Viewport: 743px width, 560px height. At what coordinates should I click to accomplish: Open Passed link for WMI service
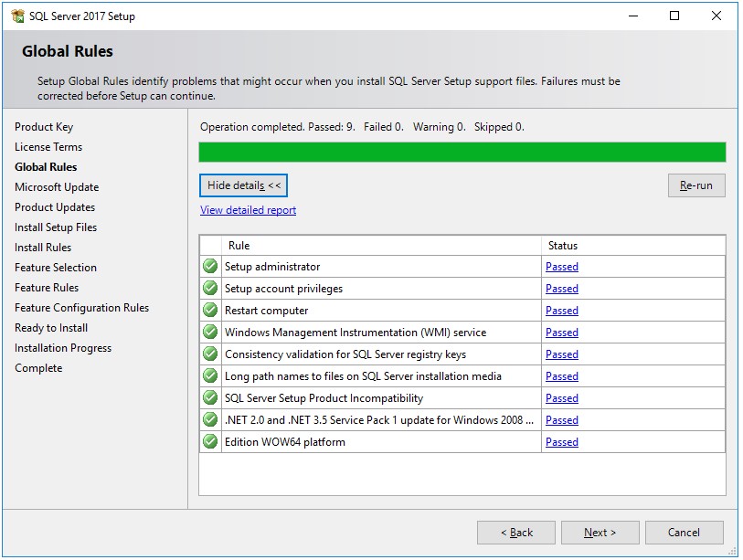pyautogui.click(x=561, y=333)
